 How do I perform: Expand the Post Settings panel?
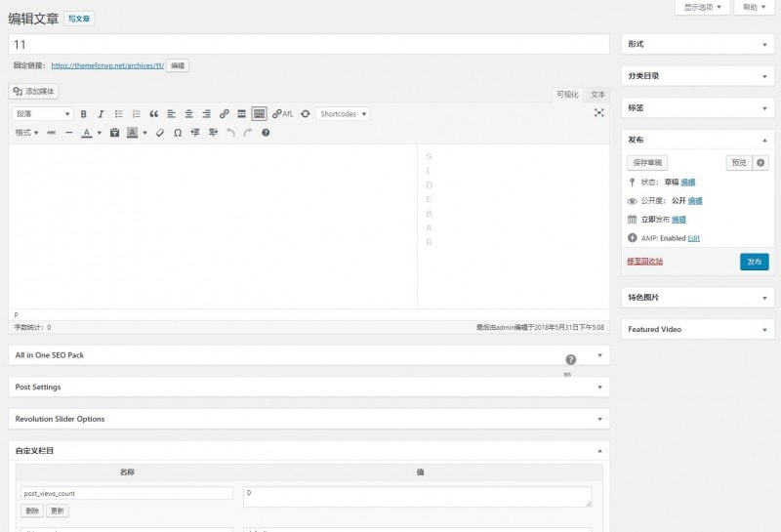[x=599, y=388]
